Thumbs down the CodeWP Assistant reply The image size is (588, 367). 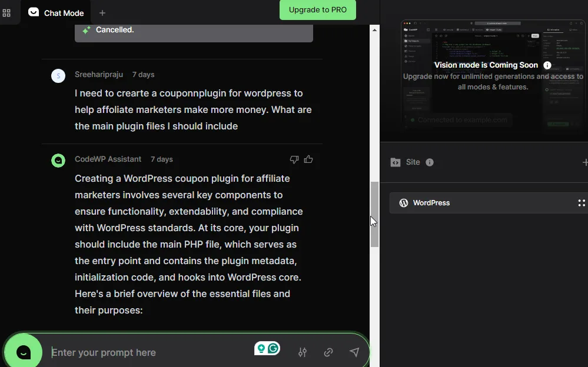coord(294,160)
